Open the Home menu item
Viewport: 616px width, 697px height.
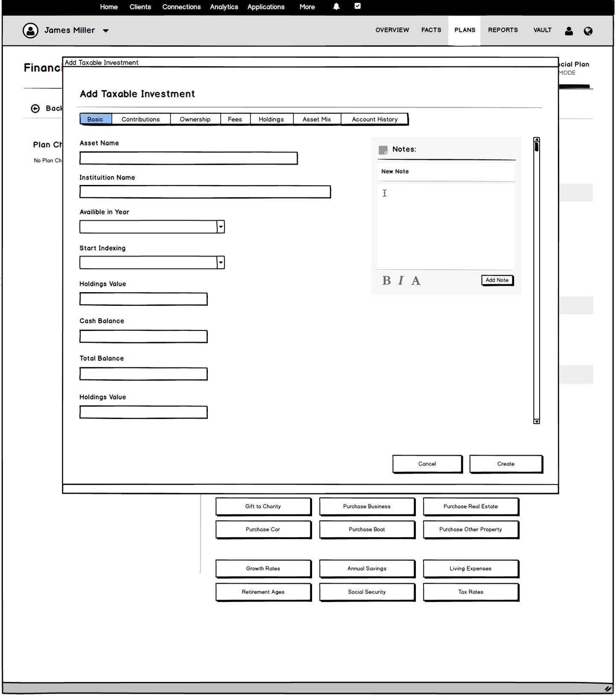[109, 7]
